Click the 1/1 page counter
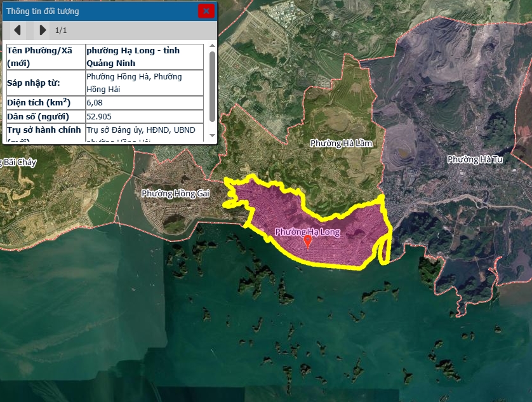532x402 pixels. tap(61, 30)
